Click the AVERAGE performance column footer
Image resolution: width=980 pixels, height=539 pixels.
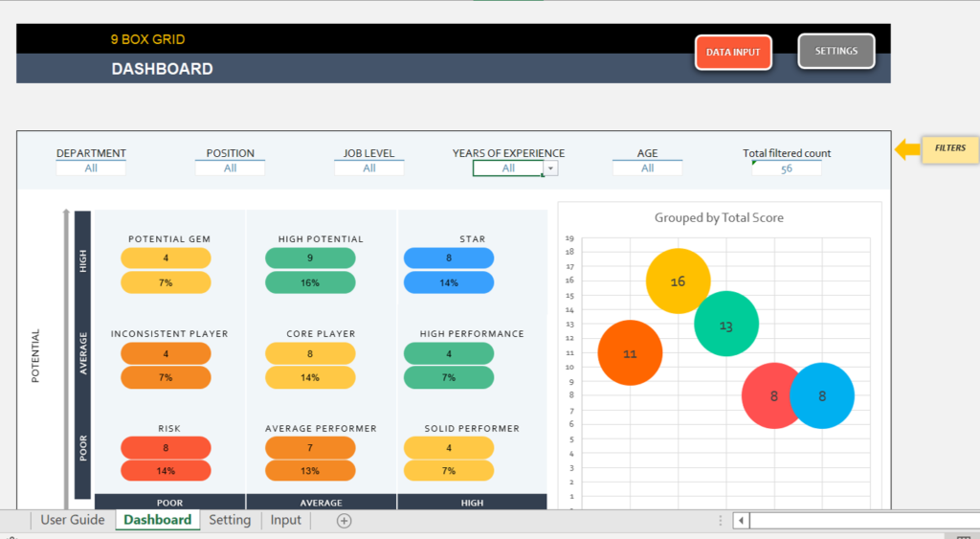tap(321, 502)
